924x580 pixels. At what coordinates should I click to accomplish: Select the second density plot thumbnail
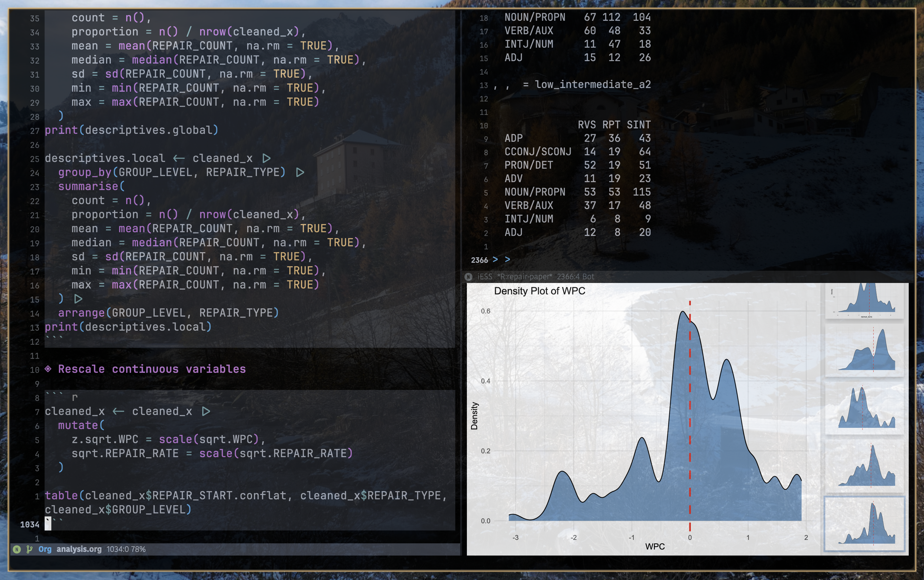(x=864, y=350)
